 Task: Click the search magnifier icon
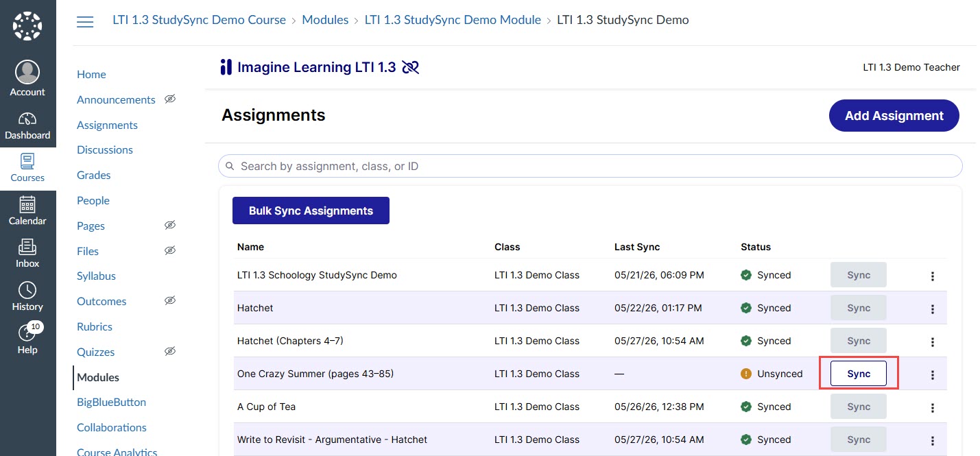click(x=230, y=166)
